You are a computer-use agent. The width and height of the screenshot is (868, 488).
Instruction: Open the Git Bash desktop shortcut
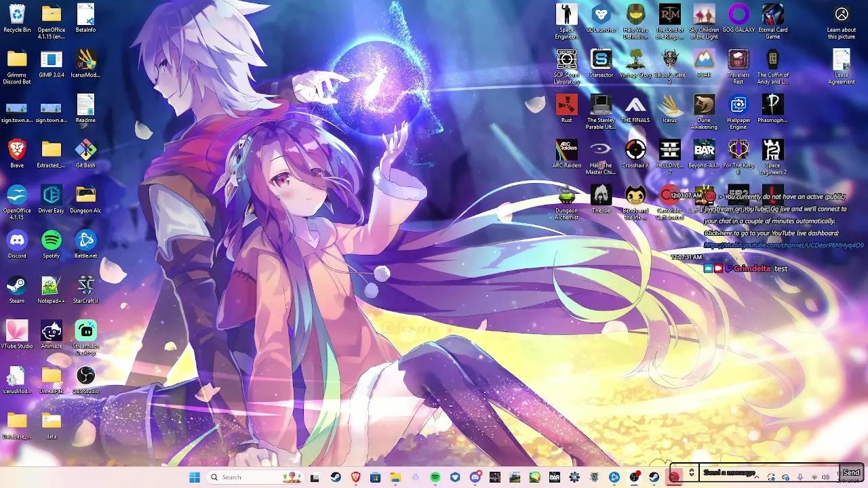click(x=85, y=155)
